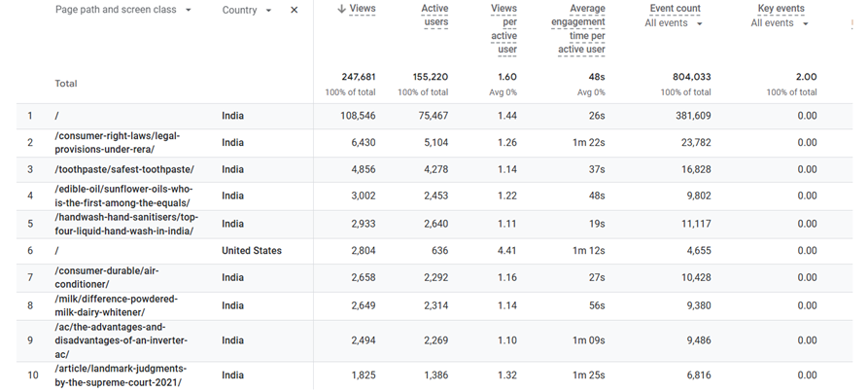Sort by the Active users column header
The image size is (868, 392).
point(434,16)
